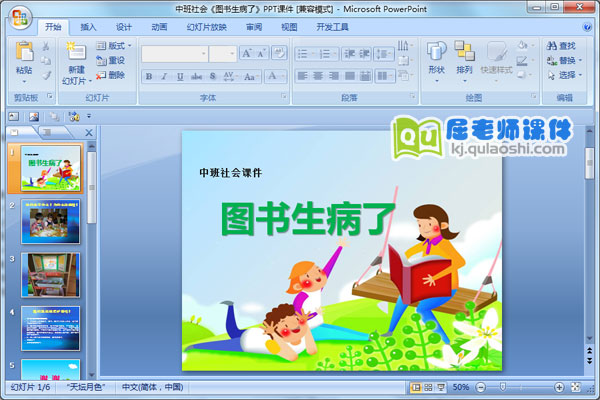Decrease list indent level

point(349,54)
